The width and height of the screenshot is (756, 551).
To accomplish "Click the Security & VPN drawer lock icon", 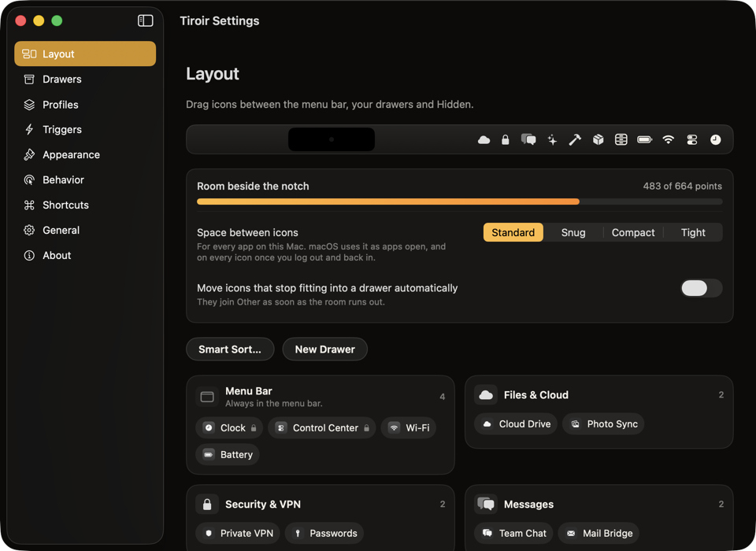I will pyautogui.click(x=207, y=505).
